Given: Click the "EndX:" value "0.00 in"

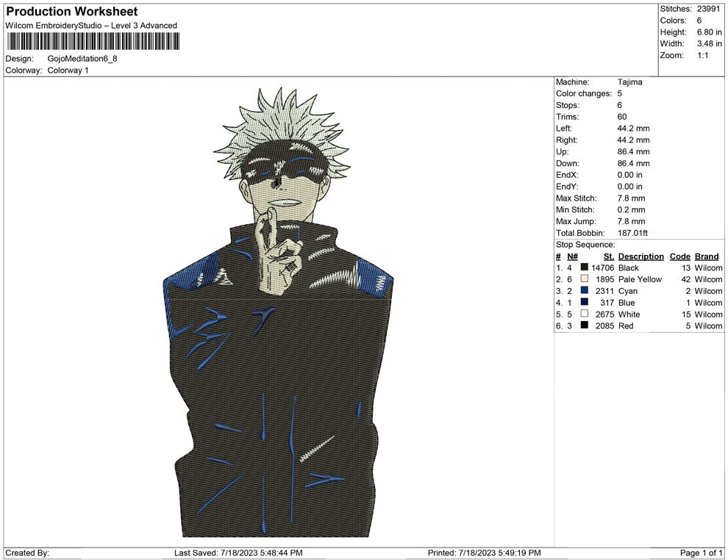Looking at the screenshot, I should click(629, 175).
